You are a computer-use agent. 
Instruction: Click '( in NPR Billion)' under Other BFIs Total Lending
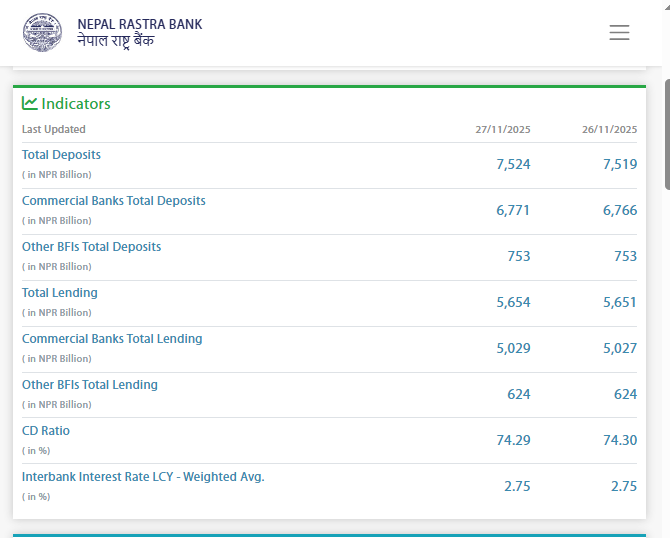tap(57, 405)
